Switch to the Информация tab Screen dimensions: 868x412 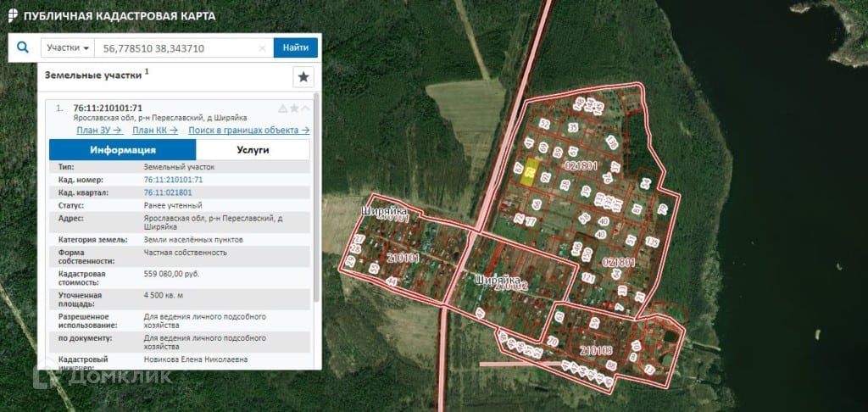[122, 149]
